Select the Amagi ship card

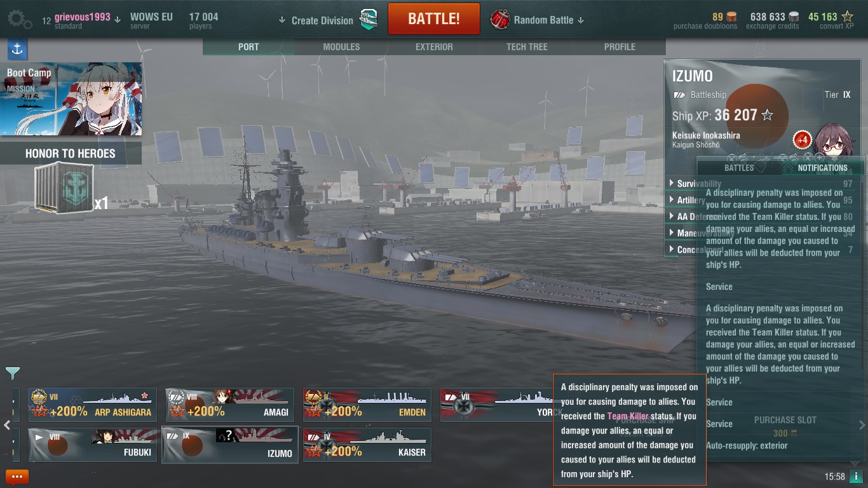click(230, 405)
